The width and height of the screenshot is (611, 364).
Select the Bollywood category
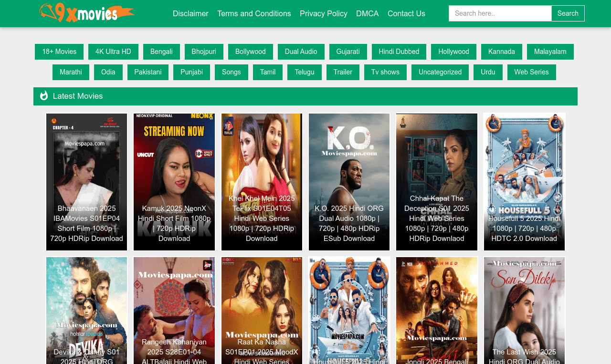pos(250,52)
